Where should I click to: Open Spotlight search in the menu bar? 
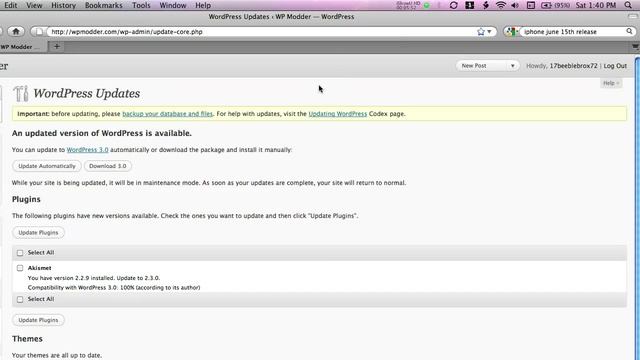628,5
